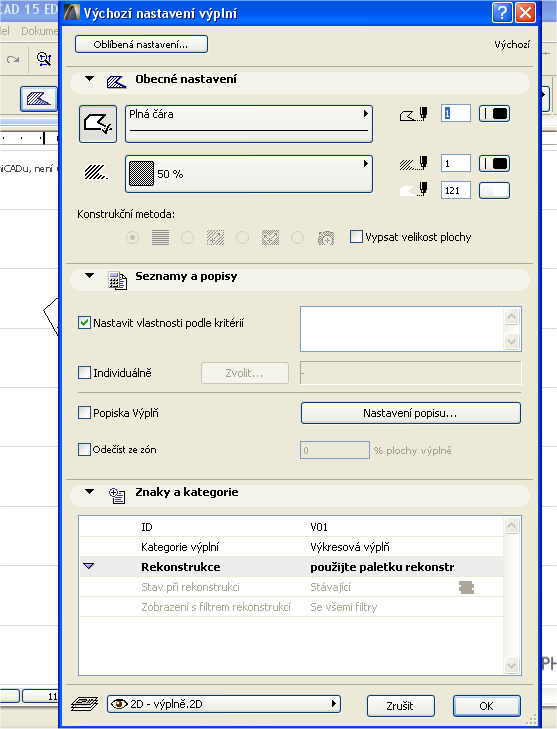Click the fill background pen icon

pos(414,190)
